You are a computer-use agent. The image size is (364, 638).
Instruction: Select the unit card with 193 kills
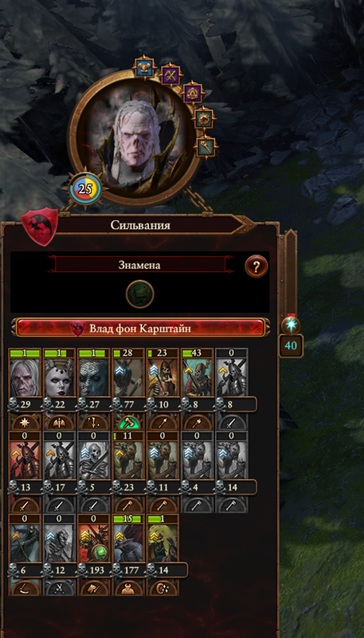point(94,555)
